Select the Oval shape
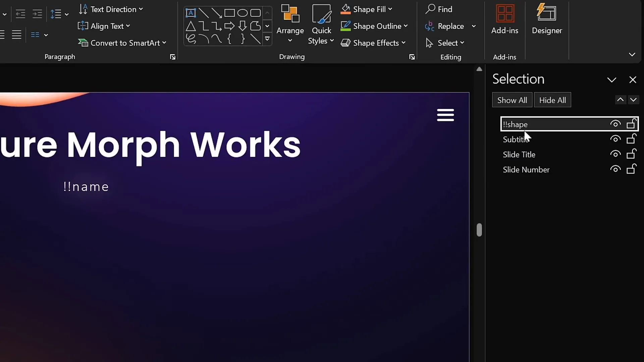 tap(242, 13)
